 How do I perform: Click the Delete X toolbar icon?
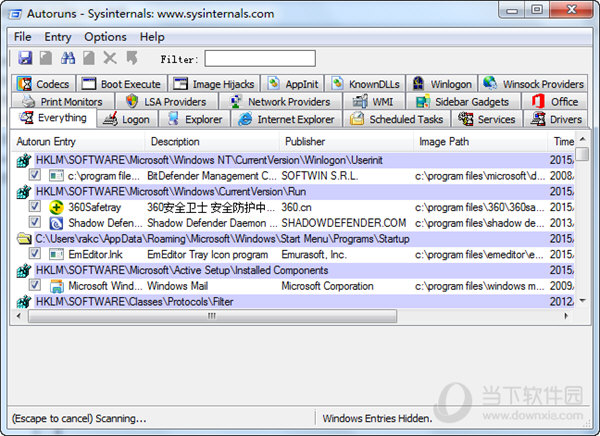pos(110,58)
